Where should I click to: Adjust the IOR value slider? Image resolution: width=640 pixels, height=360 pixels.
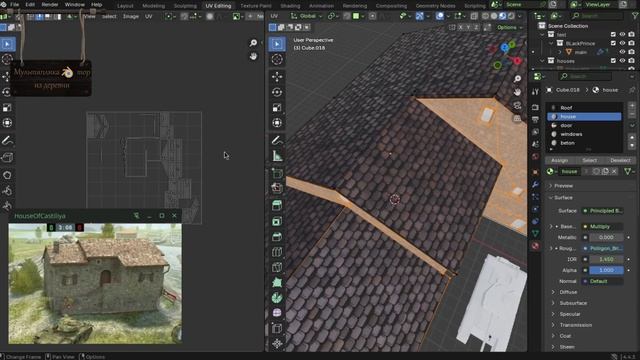(x=606, y=259)
